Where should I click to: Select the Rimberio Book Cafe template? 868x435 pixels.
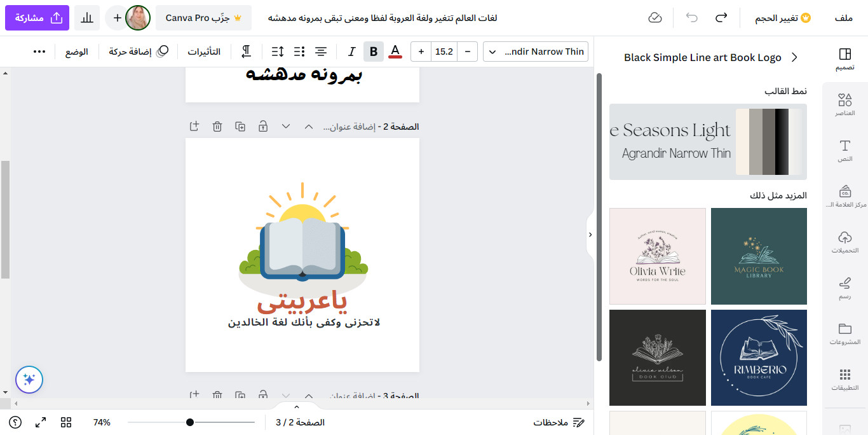click(x=759, y=357)
